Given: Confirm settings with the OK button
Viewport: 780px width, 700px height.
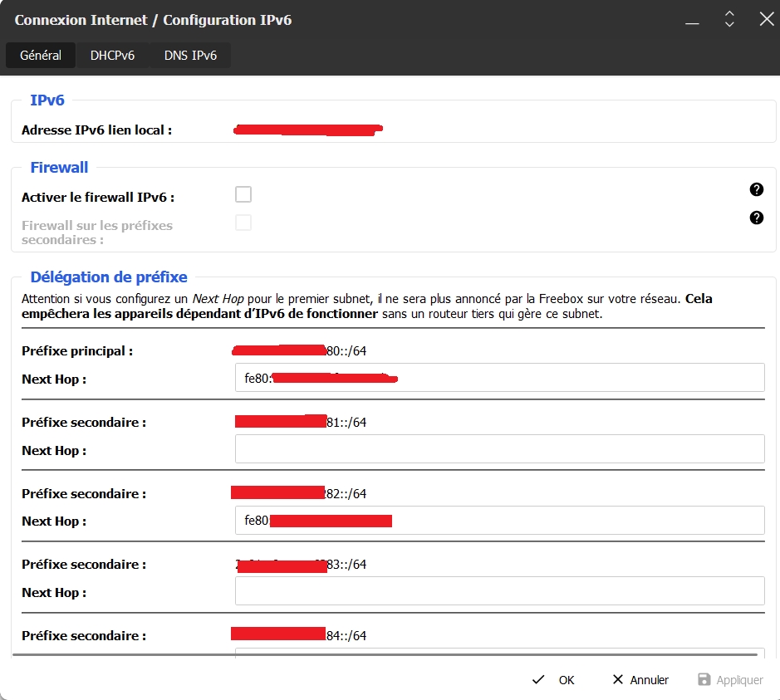Looking at the screenshot, I should pos(554,679).
